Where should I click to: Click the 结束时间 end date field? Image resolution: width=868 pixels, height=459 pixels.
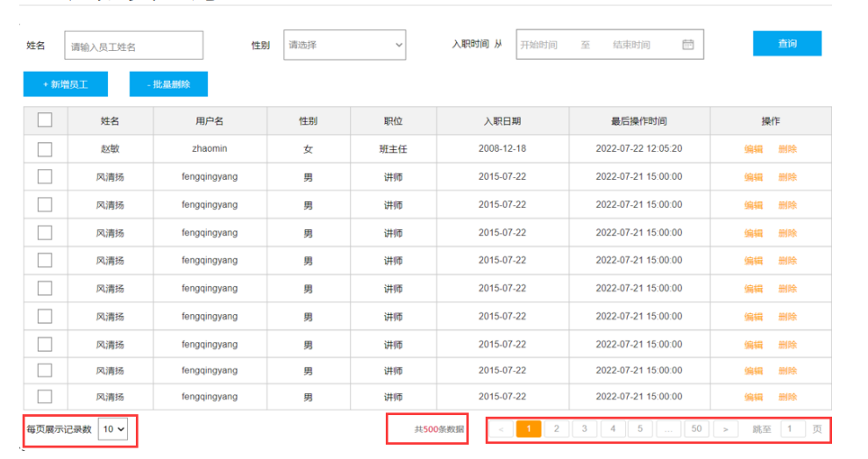pos(631,45)
